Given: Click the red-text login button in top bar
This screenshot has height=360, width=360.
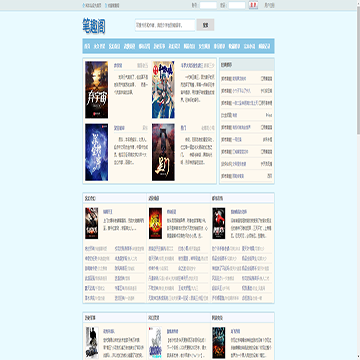Looking at the screenshot, I should (x=253, y=5).
